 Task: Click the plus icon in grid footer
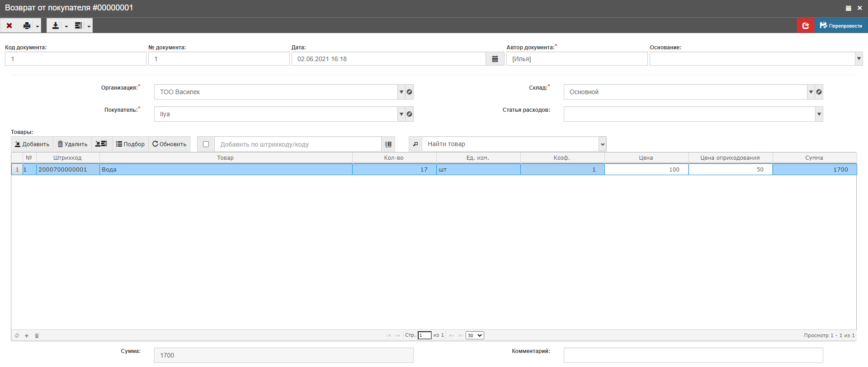point(27,336)
